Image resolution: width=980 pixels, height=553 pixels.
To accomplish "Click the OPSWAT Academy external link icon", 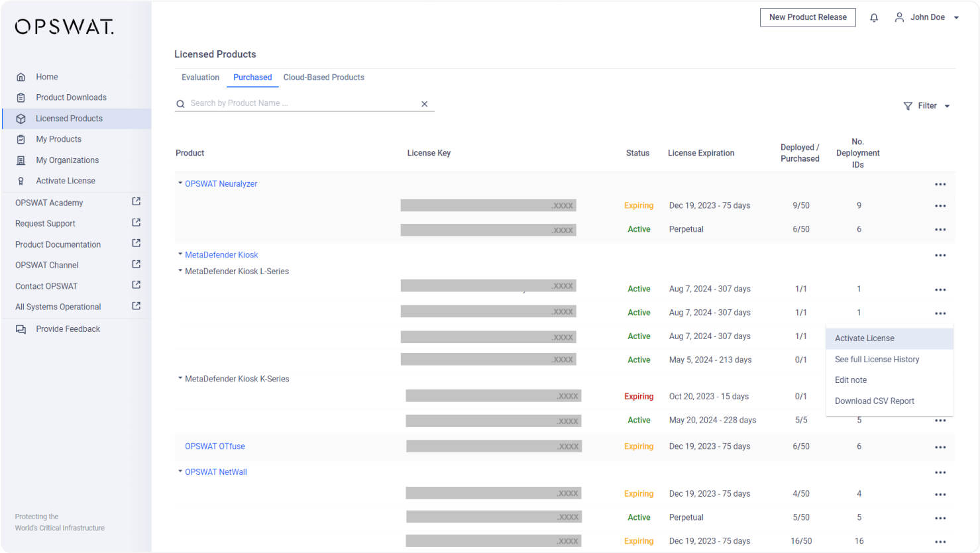I will 136,201.
